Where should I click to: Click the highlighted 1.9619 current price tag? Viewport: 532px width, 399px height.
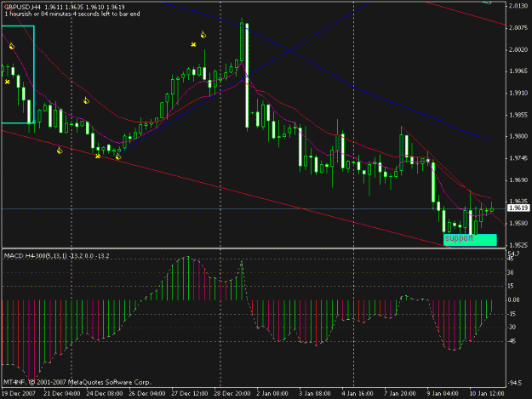[x=518, y=208]
